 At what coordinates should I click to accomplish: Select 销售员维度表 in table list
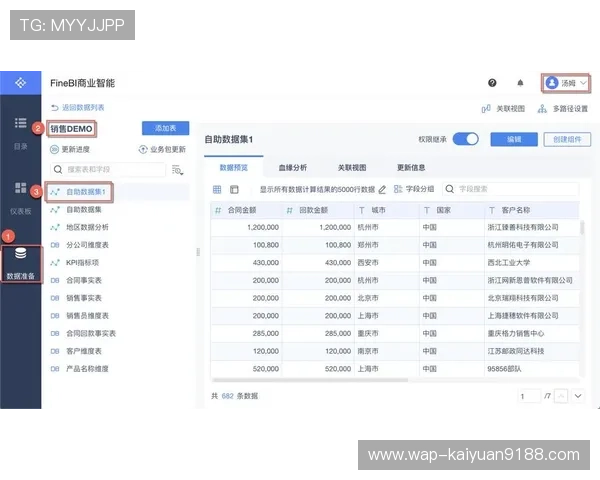(80, 315)
